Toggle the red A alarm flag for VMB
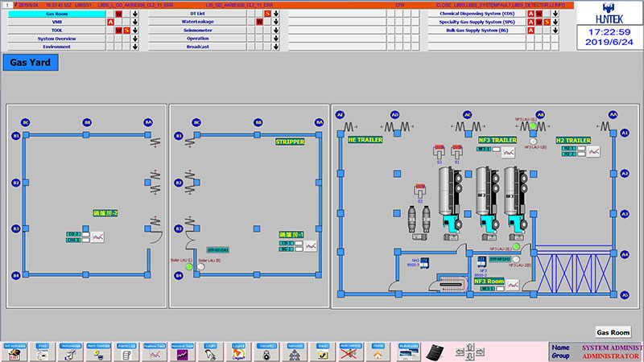Viewport: 644px width, 362px height. coord(110,22)
